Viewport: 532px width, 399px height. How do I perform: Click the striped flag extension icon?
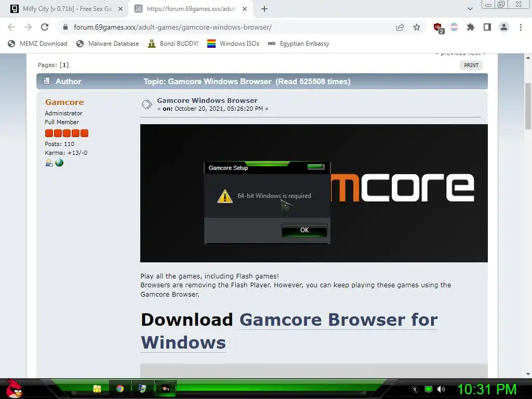pyautogui.click(x=454, y=27)
